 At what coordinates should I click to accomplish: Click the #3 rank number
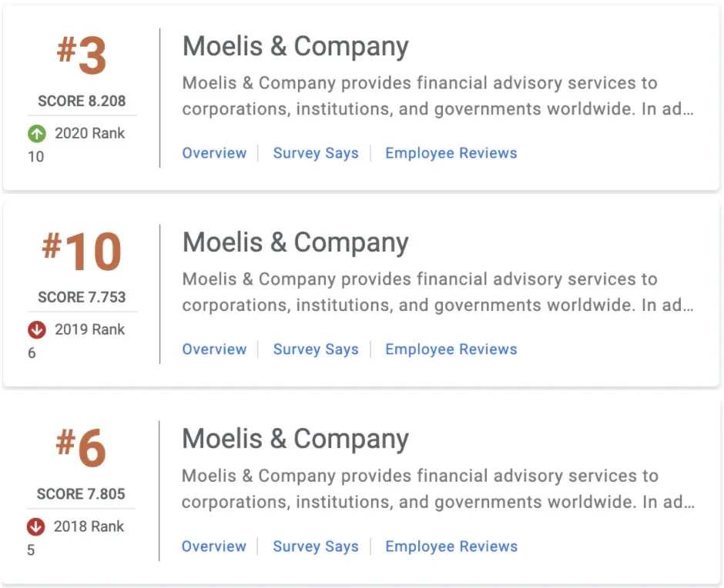point(82,55)
